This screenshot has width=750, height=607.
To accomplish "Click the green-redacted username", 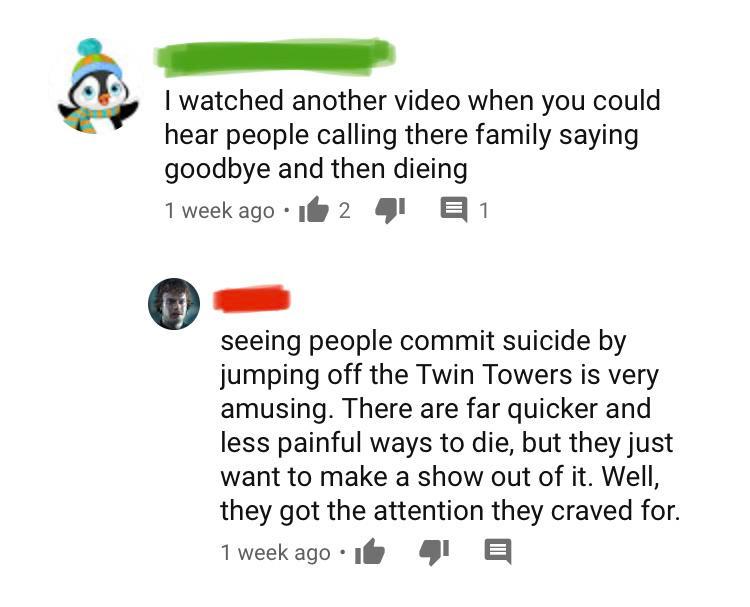I will tap(275, 57).
